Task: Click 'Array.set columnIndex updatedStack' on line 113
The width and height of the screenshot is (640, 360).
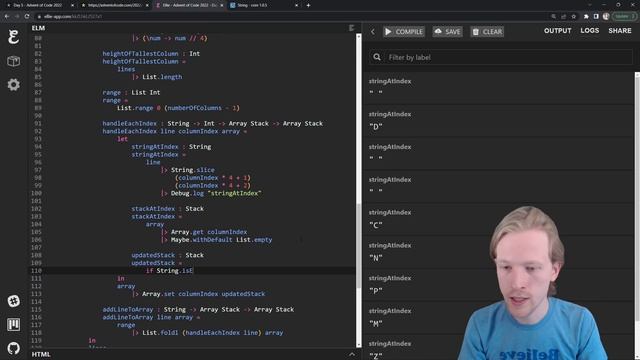Action: tap(203, 294)
